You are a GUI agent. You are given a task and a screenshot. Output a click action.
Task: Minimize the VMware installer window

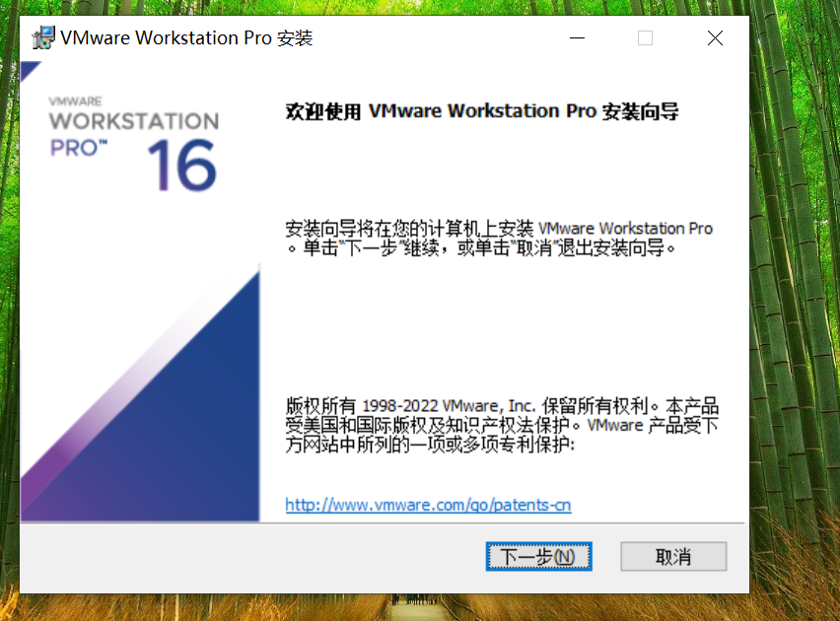tap(577, 38)
